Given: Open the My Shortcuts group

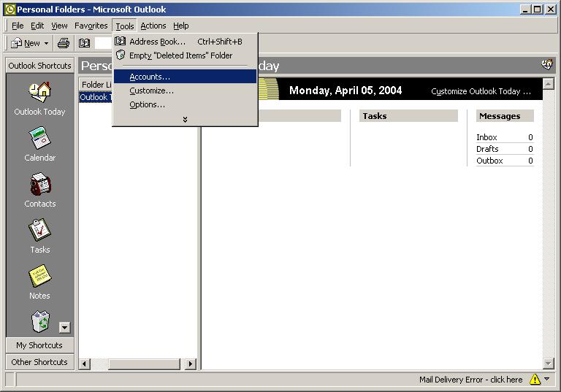Looking at the screenshot, I should [x=39, y=345].
